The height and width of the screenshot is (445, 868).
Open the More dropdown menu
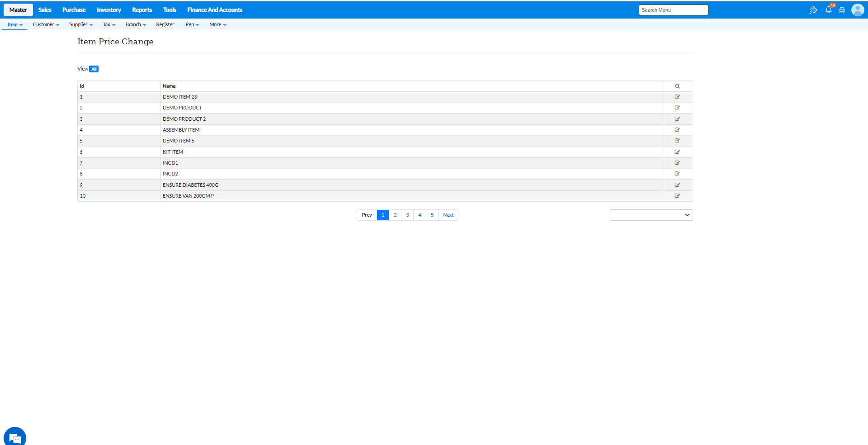(218, 24)
